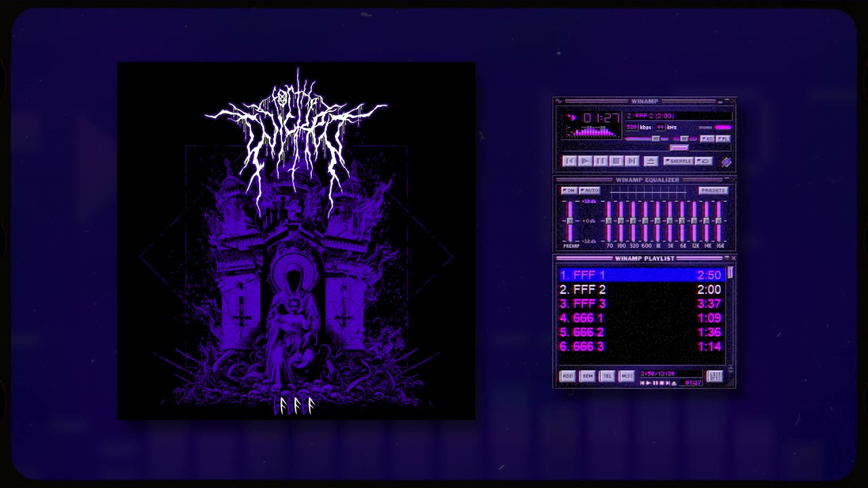Select playlist track '1. FFF 1'
The height and width of the screenshot is (488, 868).
[x=642, y=275]
